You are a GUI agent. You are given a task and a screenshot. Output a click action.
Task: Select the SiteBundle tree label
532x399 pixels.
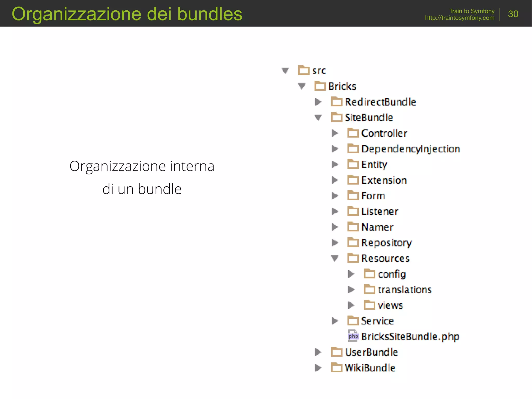[x=369, y=117]
